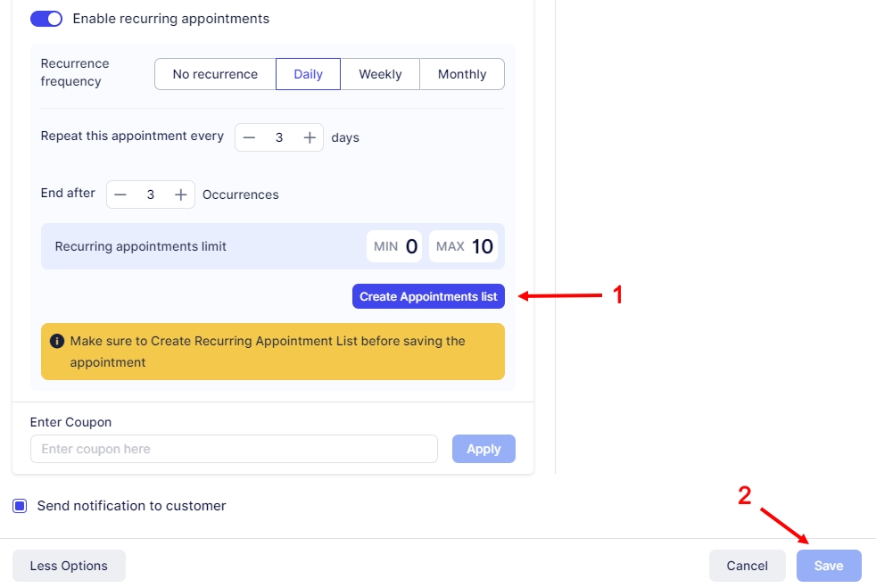Decrease End after occurrences with minus

[120, 195]
